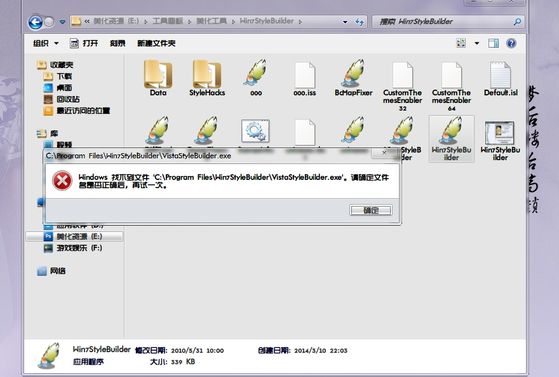Select 美化工具 breadcrumb segment
Screen dimensions: 559x377
coord(211,21)
